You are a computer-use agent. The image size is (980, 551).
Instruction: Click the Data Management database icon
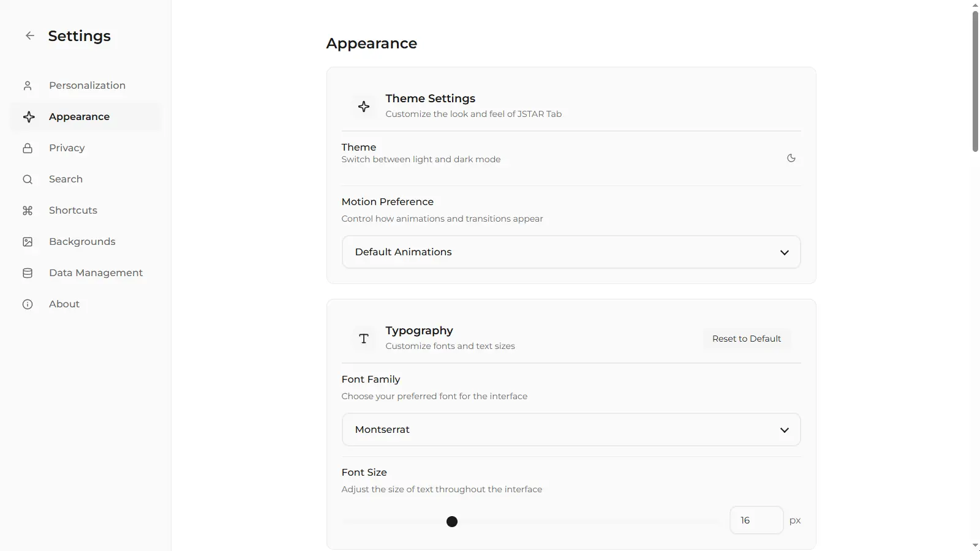[28, 273]
